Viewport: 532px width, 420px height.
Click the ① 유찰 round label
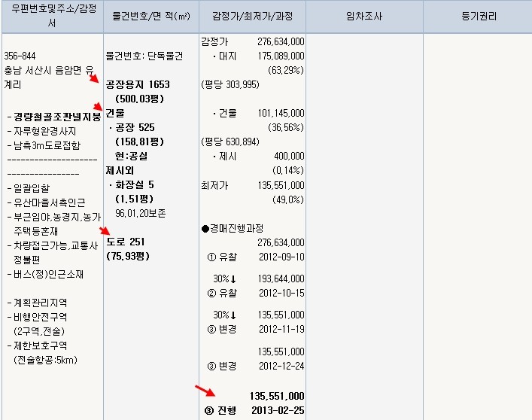(221, 257)
